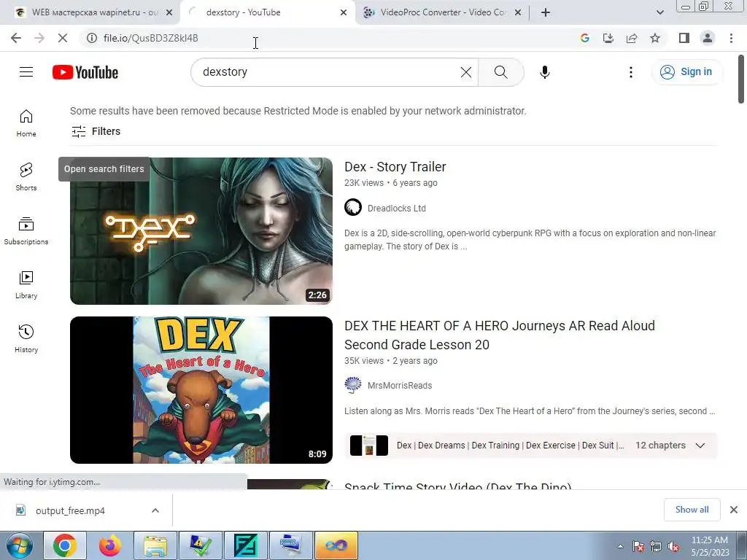Show all downloads
747x560 pixels.
(692, 510)
